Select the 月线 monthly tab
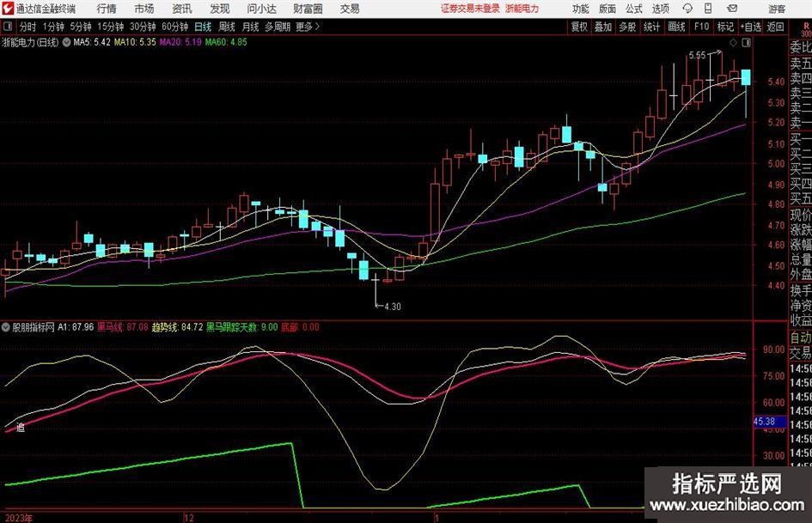The image size is (812, 523). coord(251,27)
